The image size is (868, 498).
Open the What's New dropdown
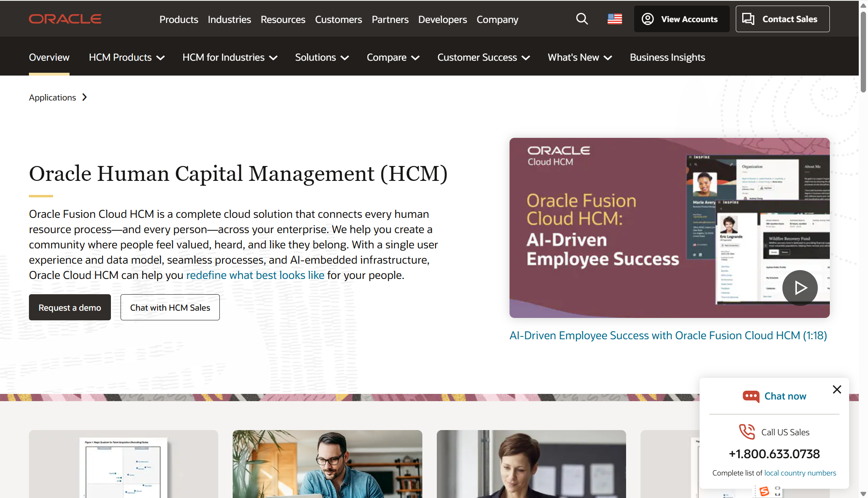point(579,57)
